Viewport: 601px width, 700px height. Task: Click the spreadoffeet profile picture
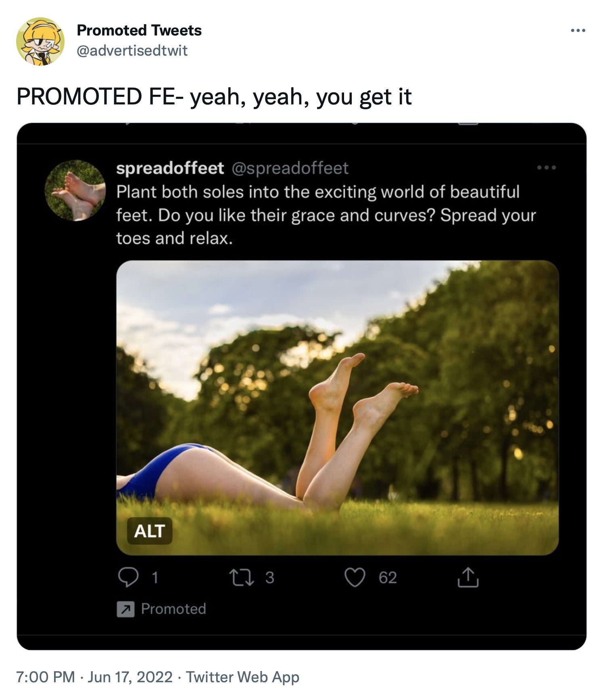click(75, 191)
